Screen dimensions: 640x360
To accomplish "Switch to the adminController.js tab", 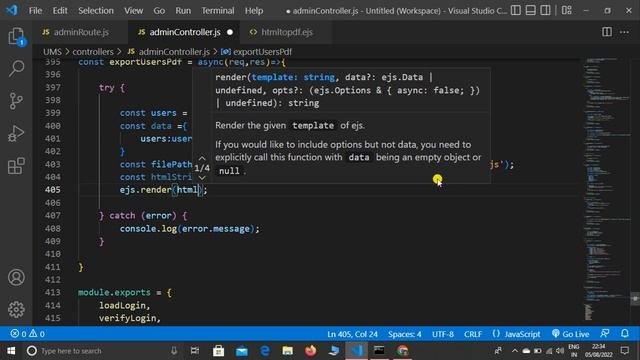I will 185,32.
